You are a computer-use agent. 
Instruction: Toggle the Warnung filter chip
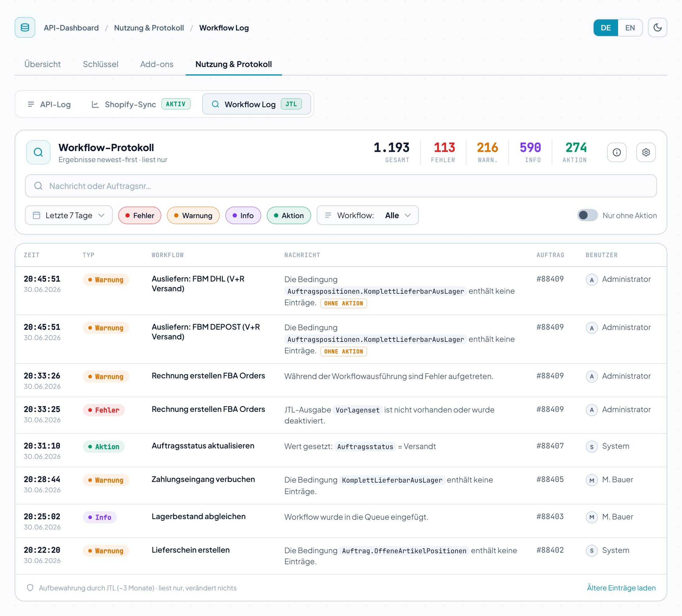[193, 215]
